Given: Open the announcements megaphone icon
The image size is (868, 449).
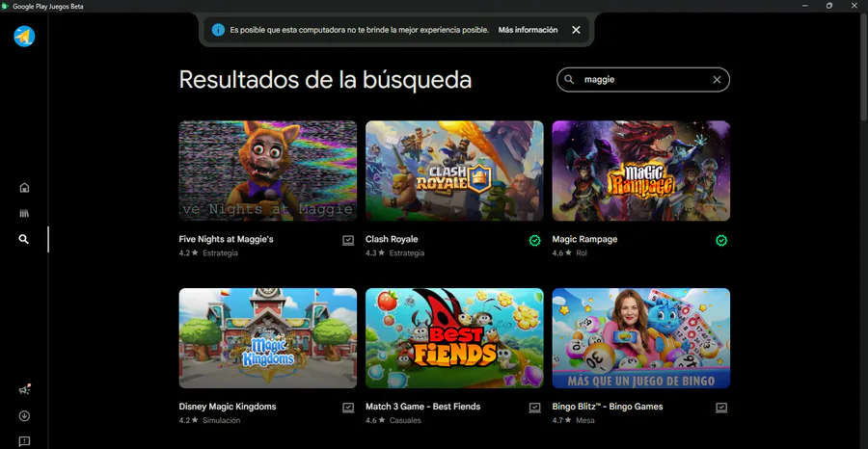Looking at the screenshot, I should (24, 390).
